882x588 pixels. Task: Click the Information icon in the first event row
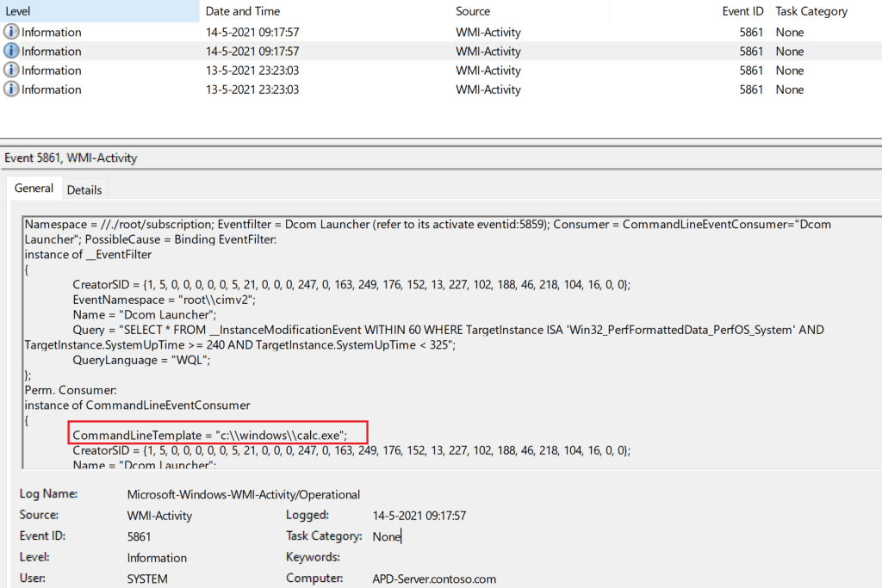11,32
